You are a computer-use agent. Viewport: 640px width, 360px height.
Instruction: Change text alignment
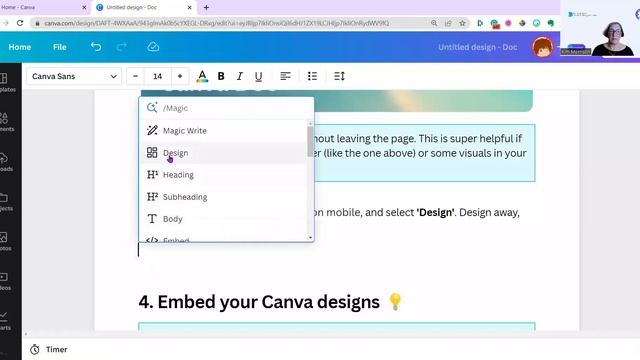click(x=285, y=76)
